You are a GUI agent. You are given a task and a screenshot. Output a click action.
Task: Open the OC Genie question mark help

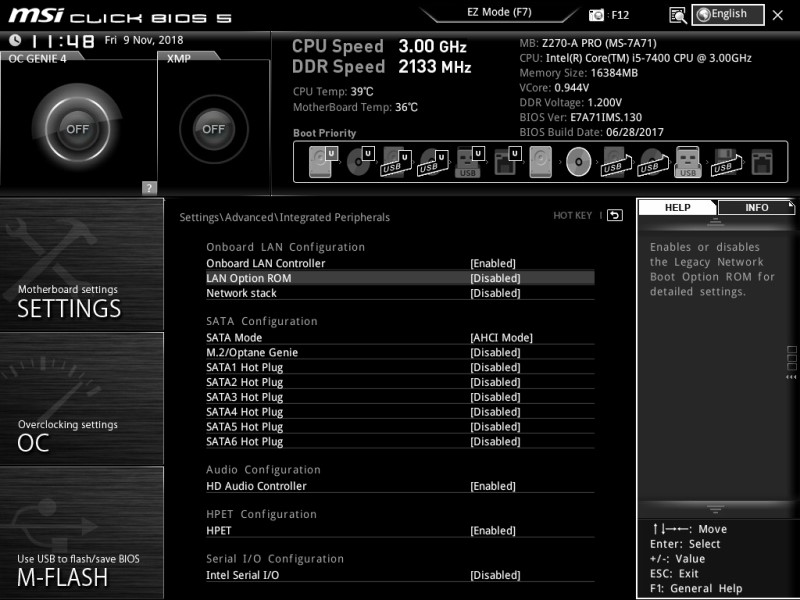click(x=149, y=187)
